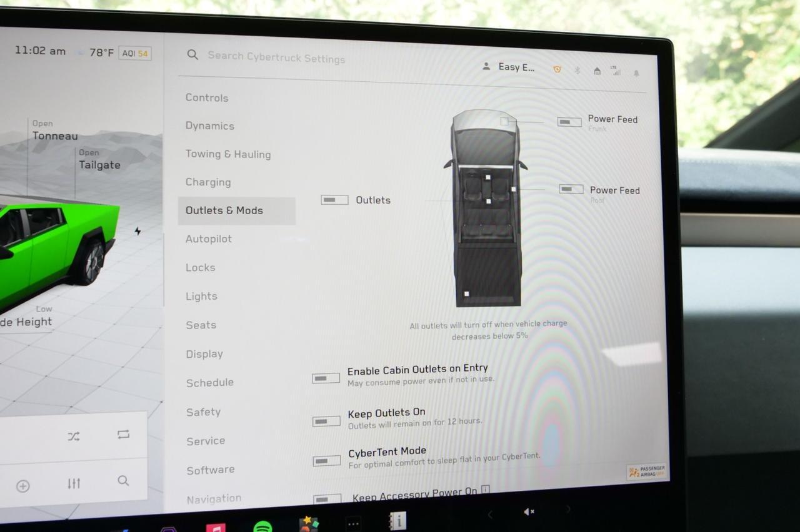Open Schedule settings
The height and width of the screenshot is (532, 800).
(210, 383)
